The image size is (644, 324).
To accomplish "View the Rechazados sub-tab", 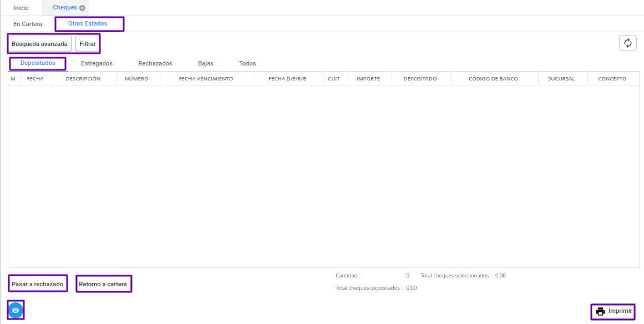I will coord(155,63).
